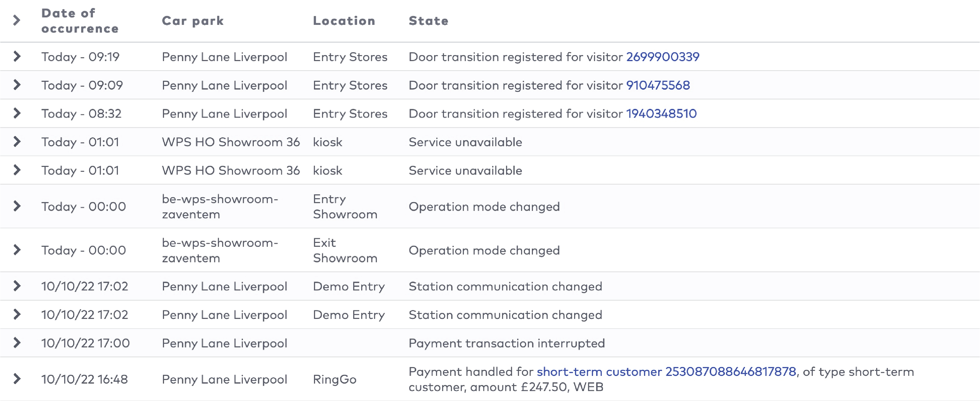Click the RingGo location cell
The width and height of the screenshot is (980, 401).
click(x=334, y=379)
